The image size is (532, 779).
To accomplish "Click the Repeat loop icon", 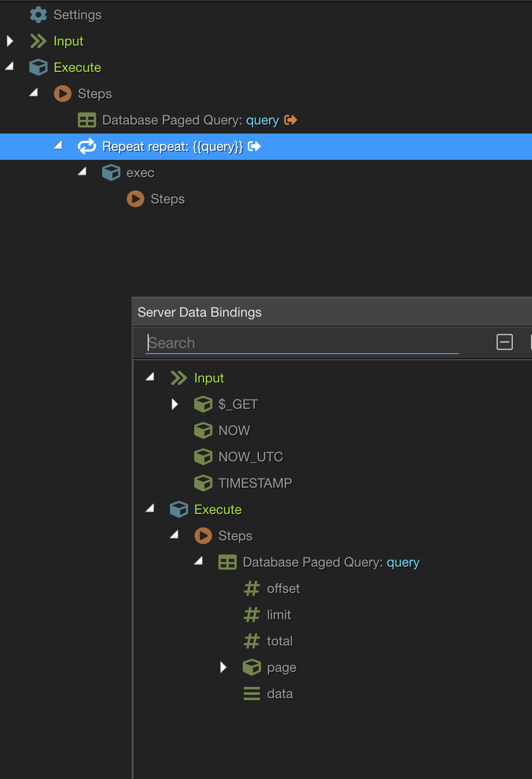I will click(86, 146).
